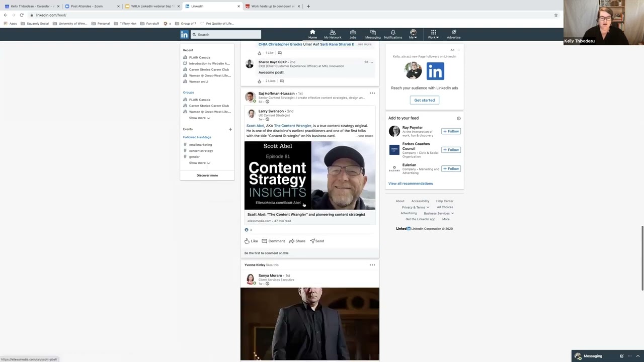Click the browser reload icon
Screen dimensions: 644x362
click(x=22, y=15)
